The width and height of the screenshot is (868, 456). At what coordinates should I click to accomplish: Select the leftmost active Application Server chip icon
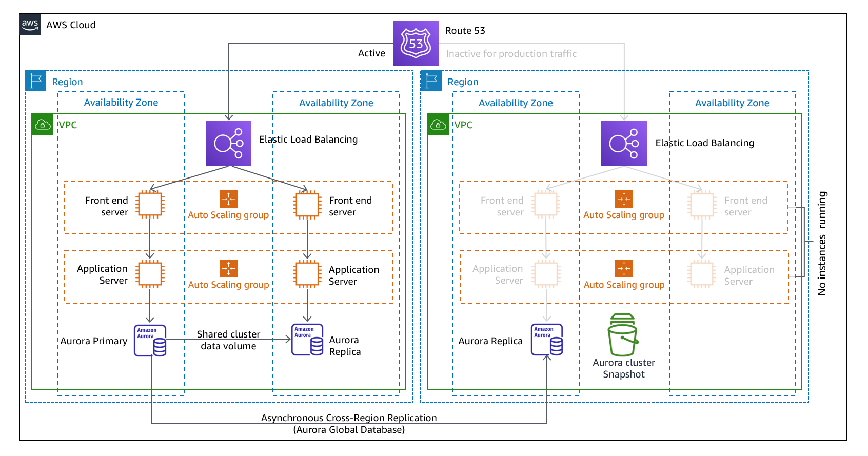(x=150, y=273)
